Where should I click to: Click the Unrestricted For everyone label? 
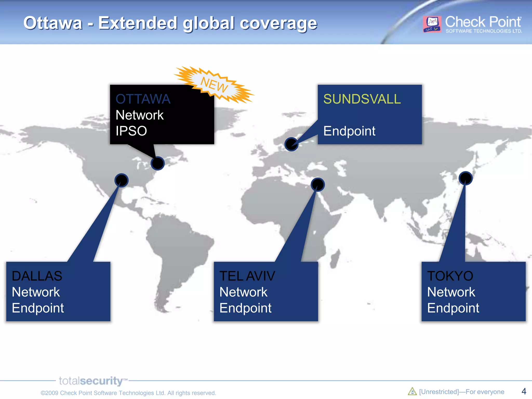tap(462, 392)
